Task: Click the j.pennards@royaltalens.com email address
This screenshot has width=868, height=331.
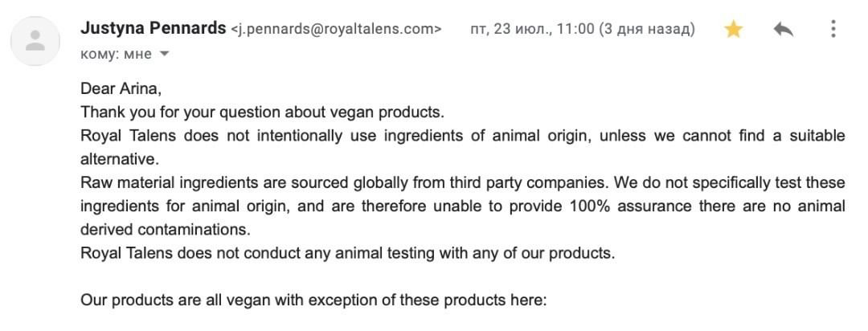Action: click(x=336, y=30)
